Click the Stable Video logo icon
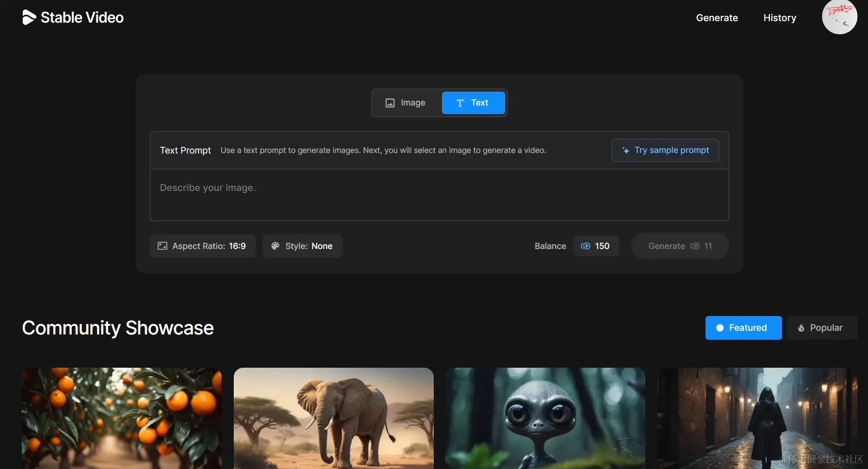The image size is (868, 469). pyautogui.click(x=29, y=17)
